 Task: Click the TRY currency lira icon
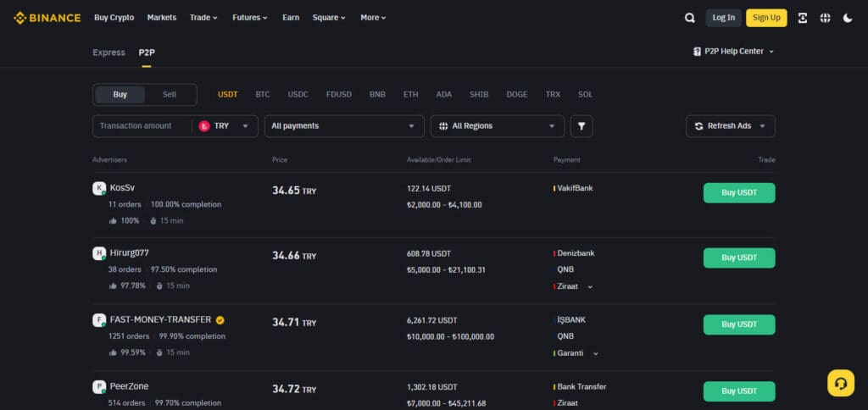(x=203, y=126)
